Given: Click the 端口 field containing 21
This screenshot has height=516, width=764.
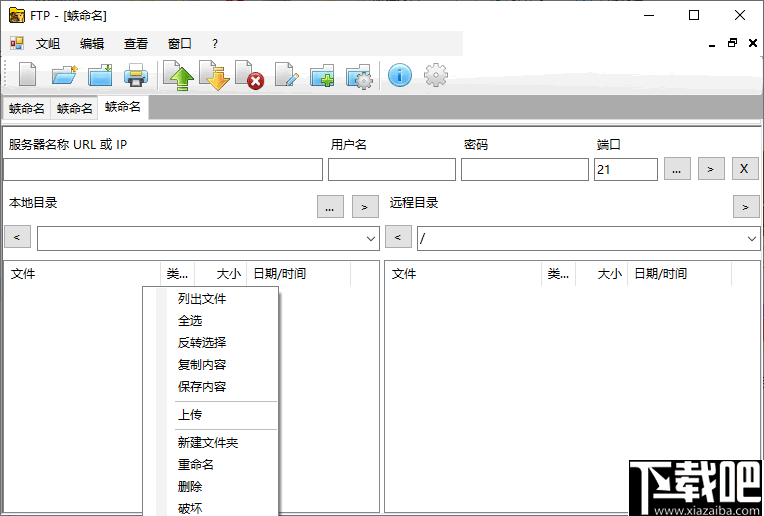Looking at the screenshot, I should pyautogui.click(x=626, y=170).
